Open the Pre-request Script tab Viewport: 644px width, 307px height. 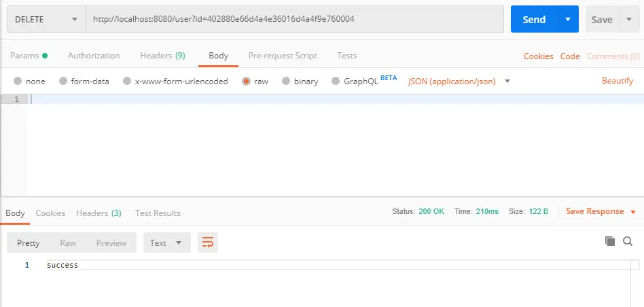point(283,56)
